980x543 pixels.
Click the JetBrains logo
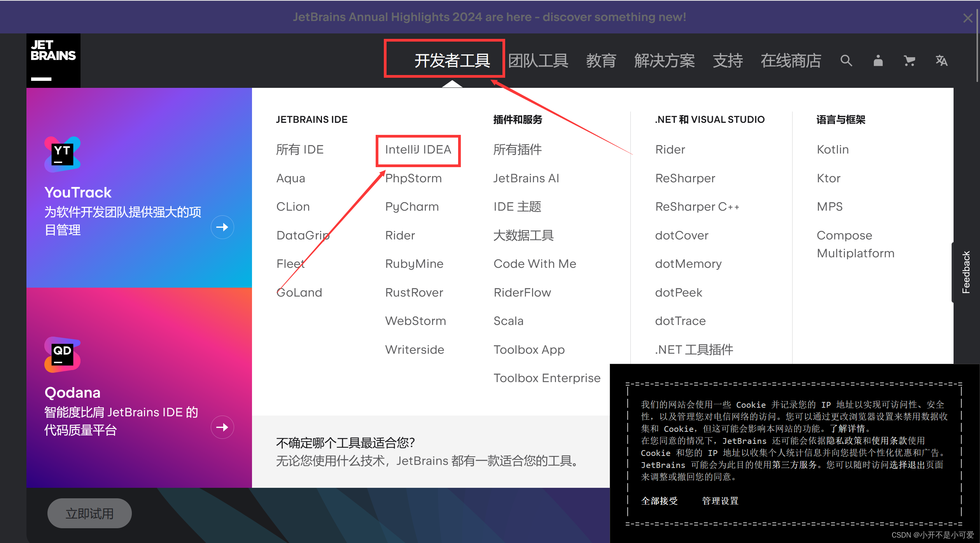click(x=53, y=60)
